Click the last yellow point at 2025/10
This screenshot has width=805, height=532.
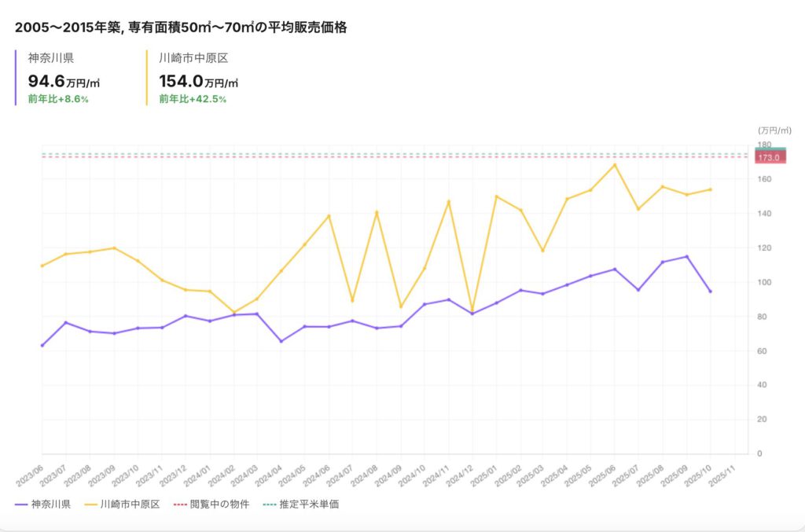tap(710, 189)
